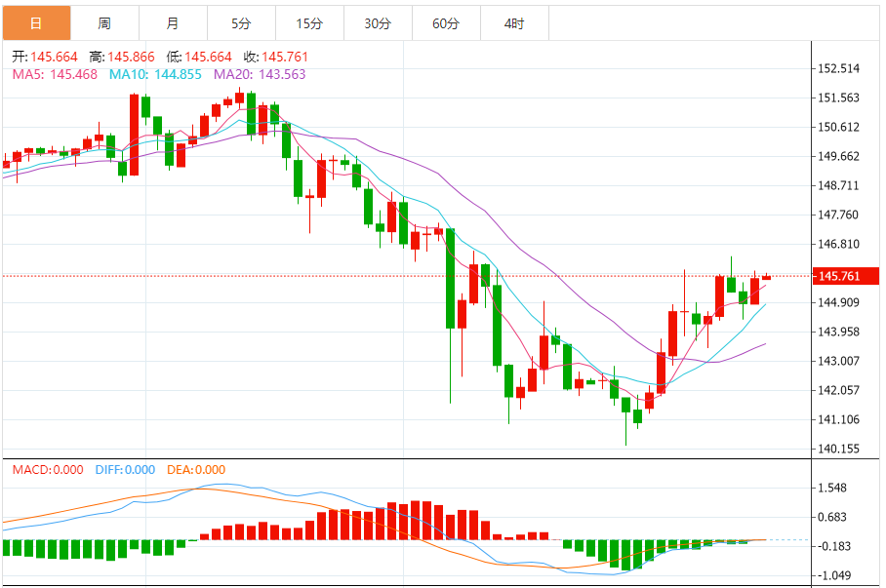This screenshot has height=588, width=886.
Task: Click the 1.548 MACD axis label
Action: [x=832, y=488]
